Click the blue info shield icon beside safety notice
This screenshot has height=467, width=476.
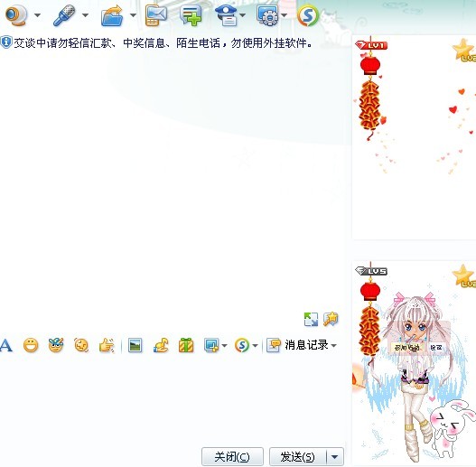coord(6,42)
